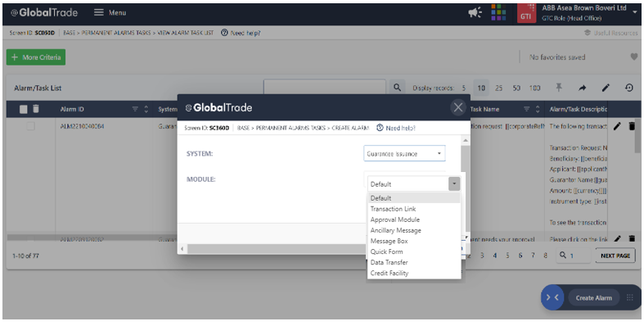Select Credit Facility option
Screen dimensions: 644x326
point(413,273)
